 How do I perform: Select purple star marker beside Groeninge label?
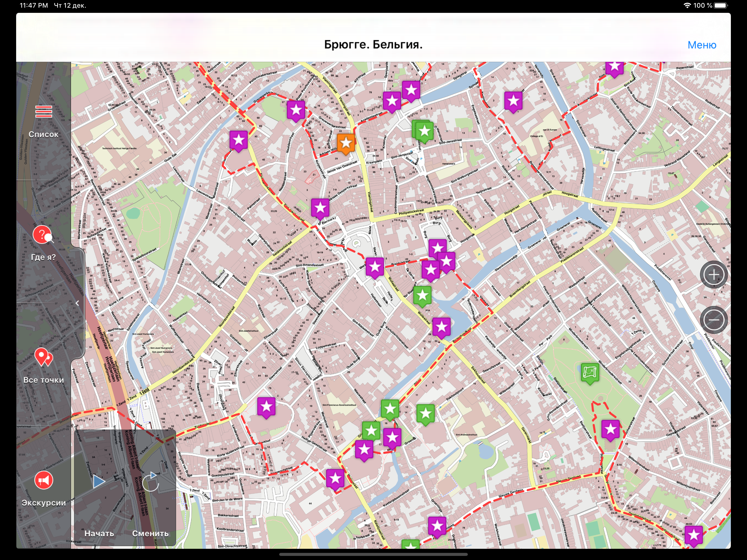(x=392, y=439)
